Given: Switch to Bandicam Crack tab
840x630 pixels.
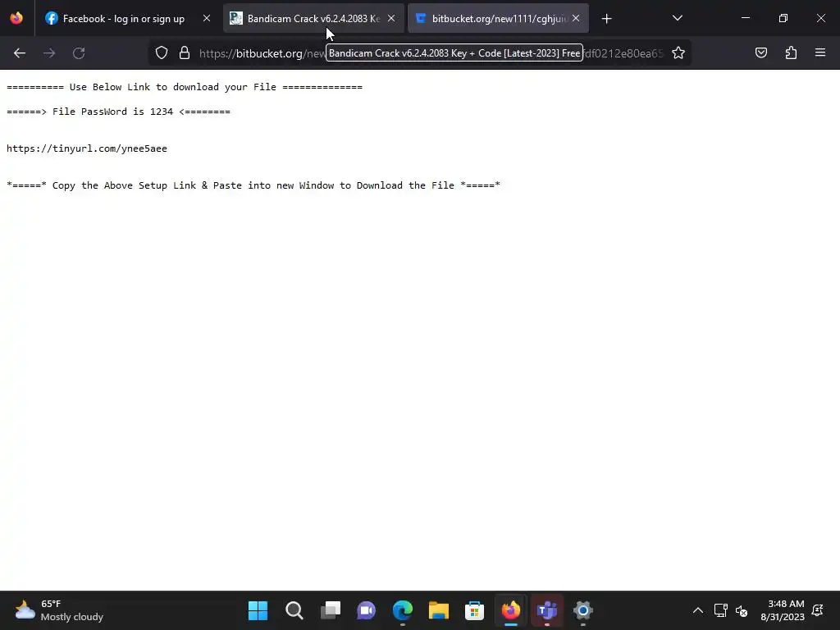Looking at the screenshot, I should point(313,19).
